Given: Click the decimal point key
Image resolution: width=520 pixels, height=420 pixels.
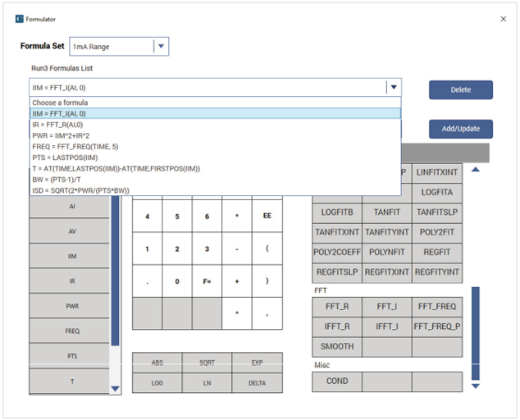Looking at the screenshot, I should [148, 281].
